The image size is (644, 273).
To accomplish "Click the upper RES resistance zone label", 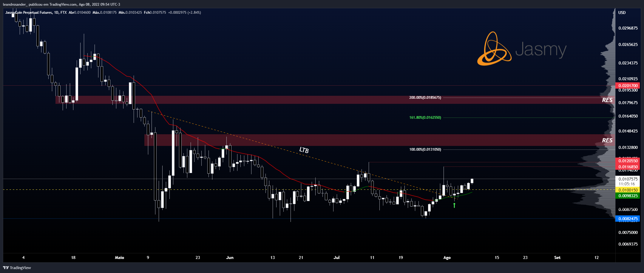I will [607, 100].
